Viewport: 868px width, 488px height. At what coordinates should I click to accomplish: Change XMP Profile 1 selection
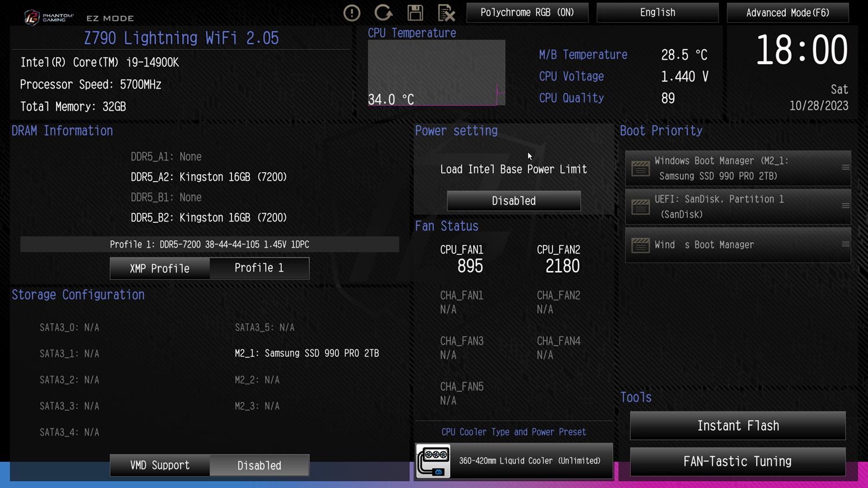(x=259, y=268)
